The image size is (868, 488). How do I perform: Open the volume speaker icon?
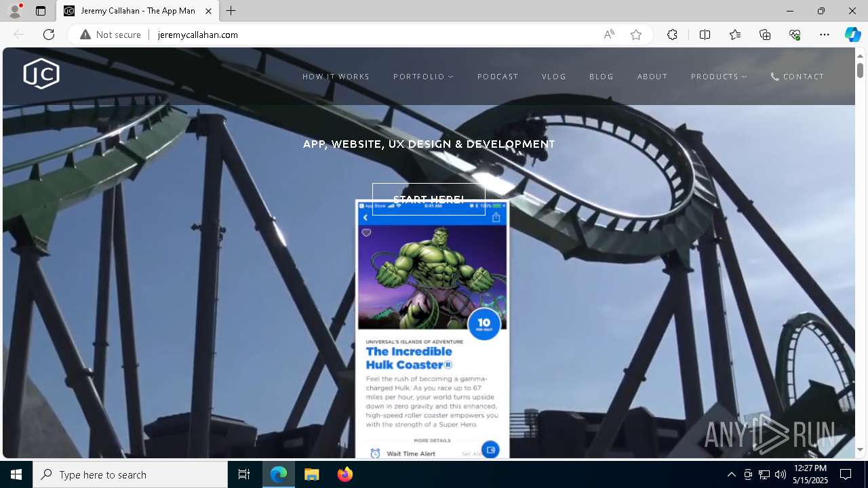pos(781,474)
